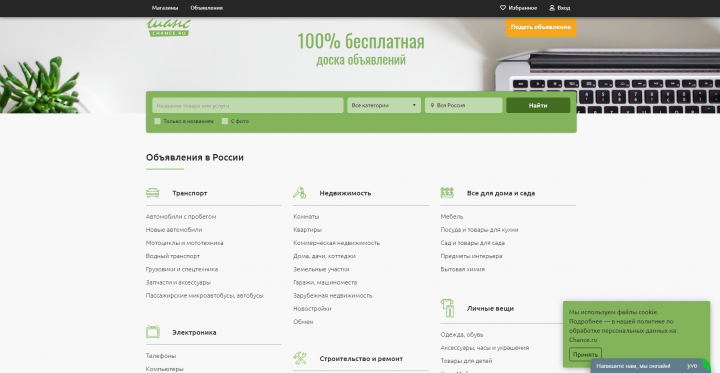Image resolution: width=720 pixels, height=373 pixels.
Task: Open Компьютеры link under Электроника
Action: 165,369
